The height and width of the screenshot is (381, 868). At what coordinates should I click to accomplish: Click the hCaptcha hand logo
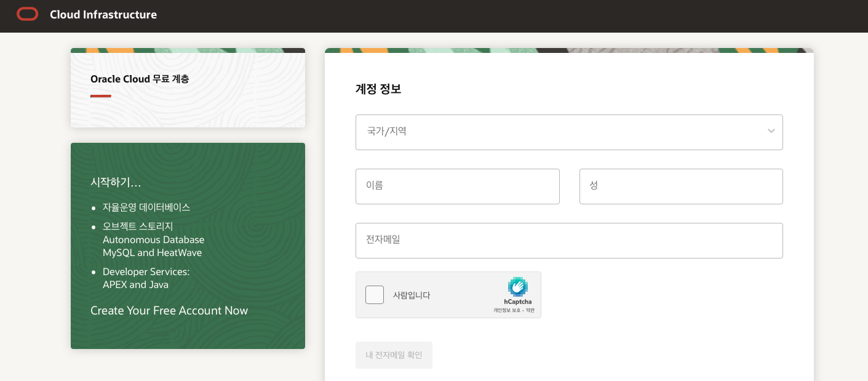[x=518, y=287]
